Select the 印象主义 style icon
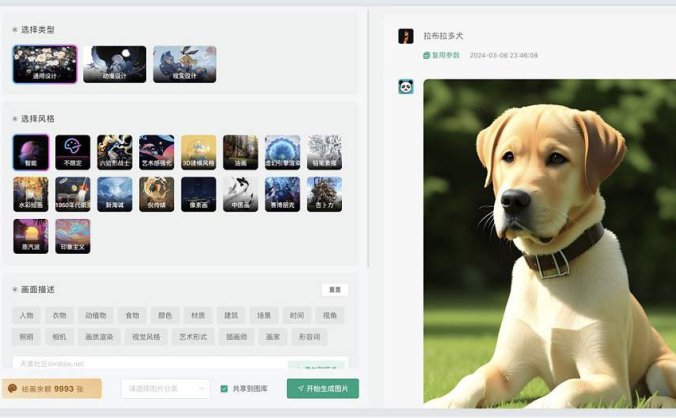 click(72, 236)
